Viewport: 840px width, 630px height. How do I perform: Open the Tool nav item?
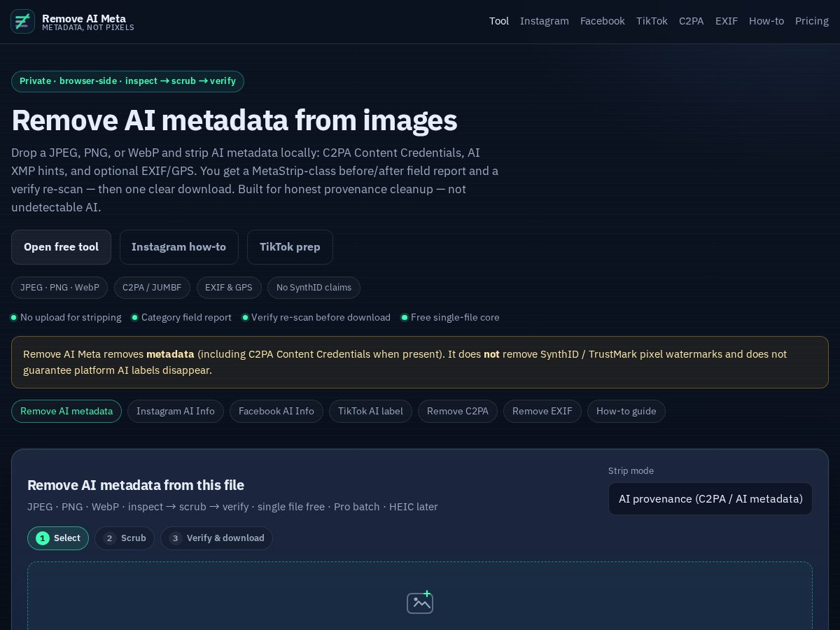coord(499,21)
